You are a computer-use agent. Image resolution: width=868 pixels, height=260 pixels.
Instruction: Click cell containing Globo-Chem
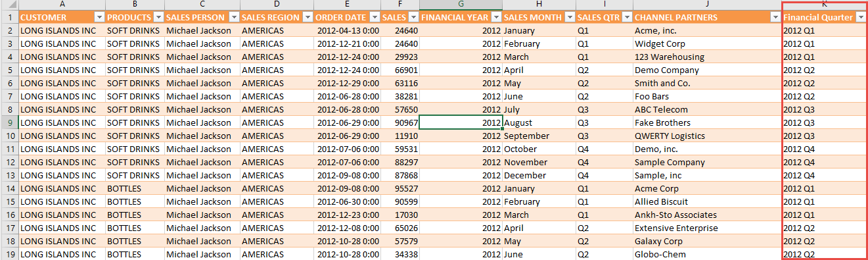(x=708, y=254)
